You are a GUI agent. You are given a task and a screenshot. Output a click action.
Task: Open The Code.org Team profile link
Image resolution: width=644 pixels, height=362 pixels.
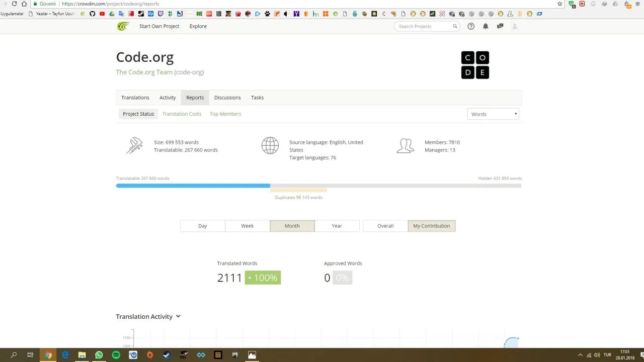pyautogui.click(x=144, y=72)
